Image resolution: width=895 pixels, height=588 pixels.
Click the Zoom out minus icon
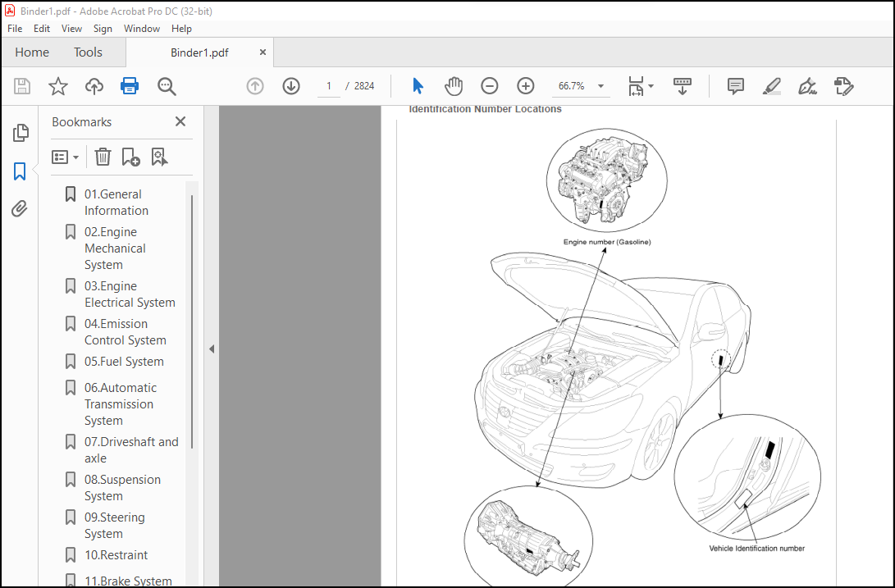pos(490,86)
